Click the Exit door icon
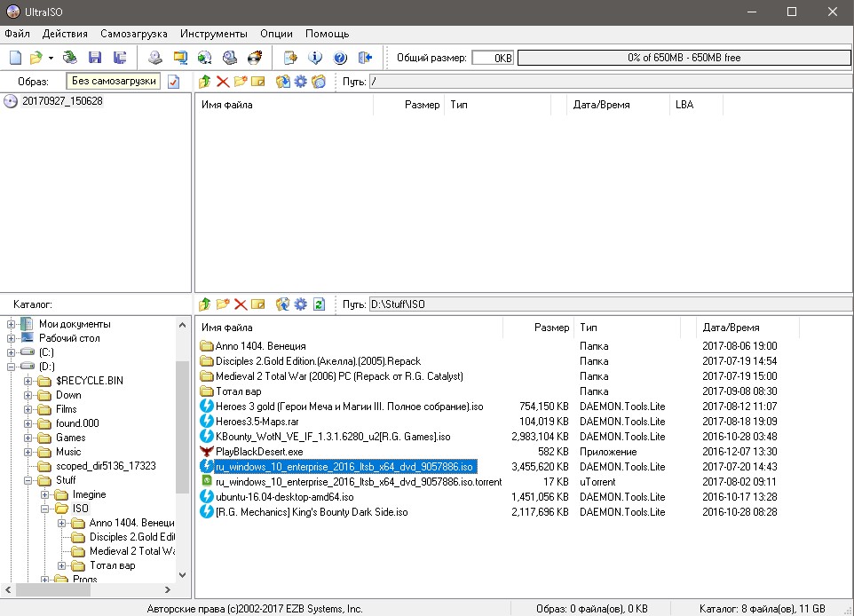This screenshot has height=616, width=854. click(x=365, y=57)
